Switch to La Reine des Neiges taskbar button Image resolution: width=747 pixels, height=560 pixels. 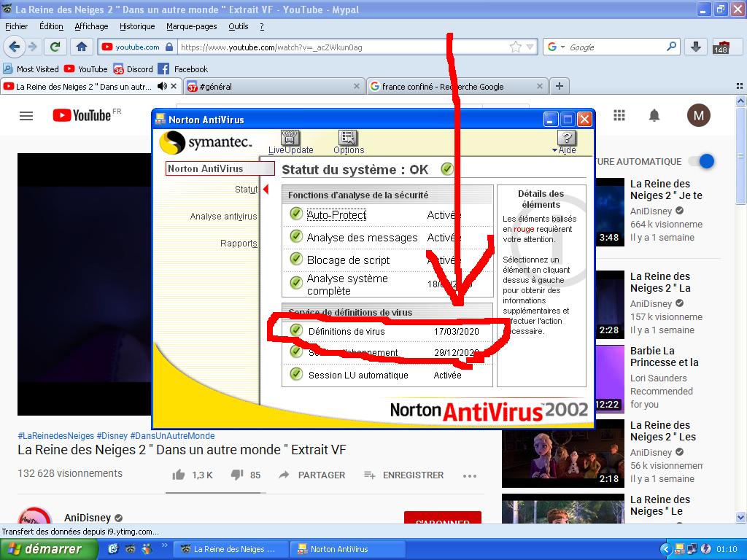tap(231, 549)
